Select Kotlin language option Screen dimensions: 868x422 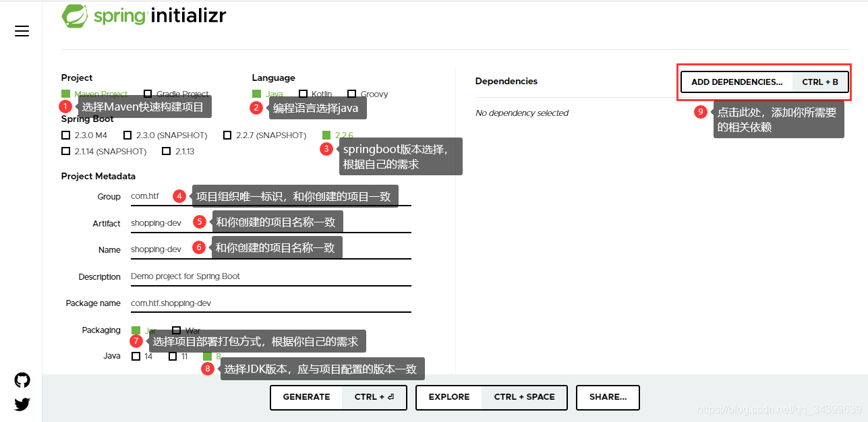pos(316,94)
